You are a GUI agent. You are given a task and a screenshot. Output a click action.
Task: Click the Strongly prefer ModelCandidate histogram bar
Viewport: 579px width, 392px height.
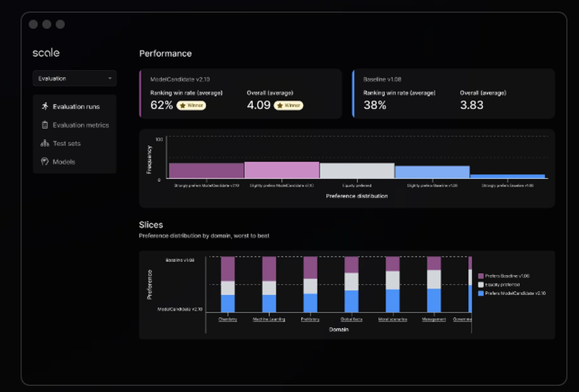(x=207, y=171)
